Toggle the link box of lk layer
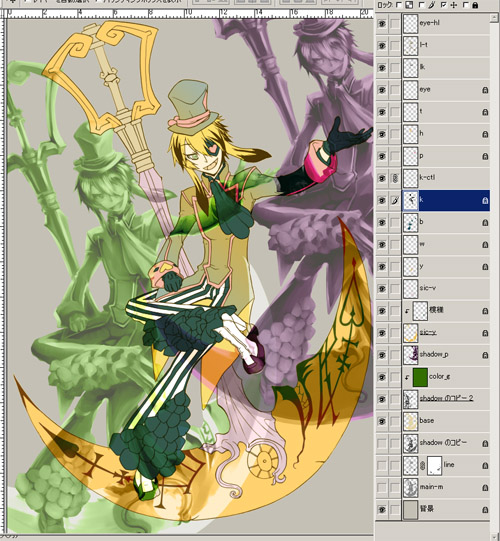 coord(395,68)
